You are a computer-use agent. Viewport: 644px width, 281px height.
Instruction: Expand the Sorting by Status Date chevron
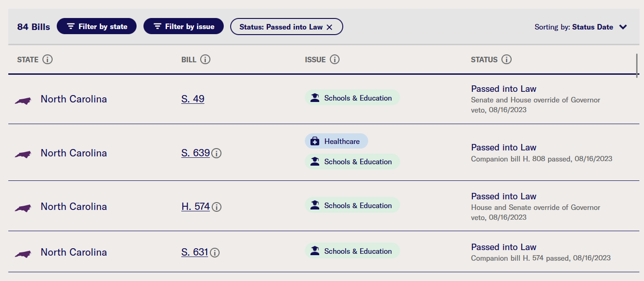coord(623,27)
